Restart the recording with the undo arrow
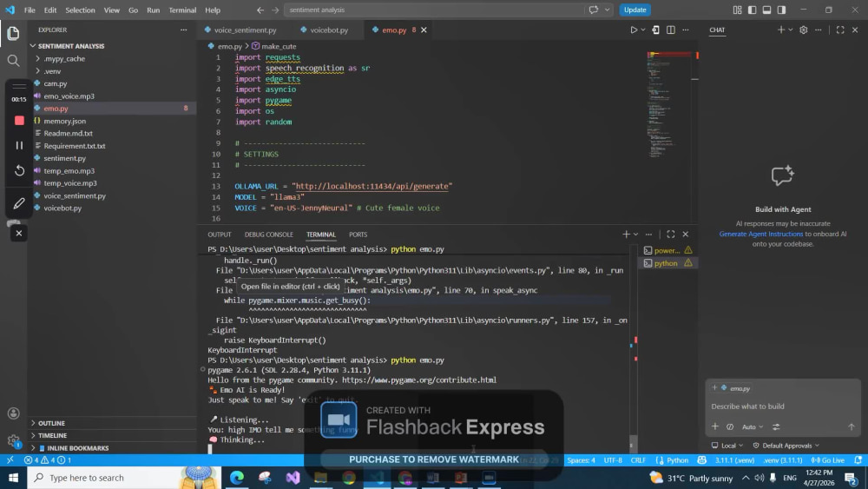Screen dimensions: 868x489 [x=19, y=170]
